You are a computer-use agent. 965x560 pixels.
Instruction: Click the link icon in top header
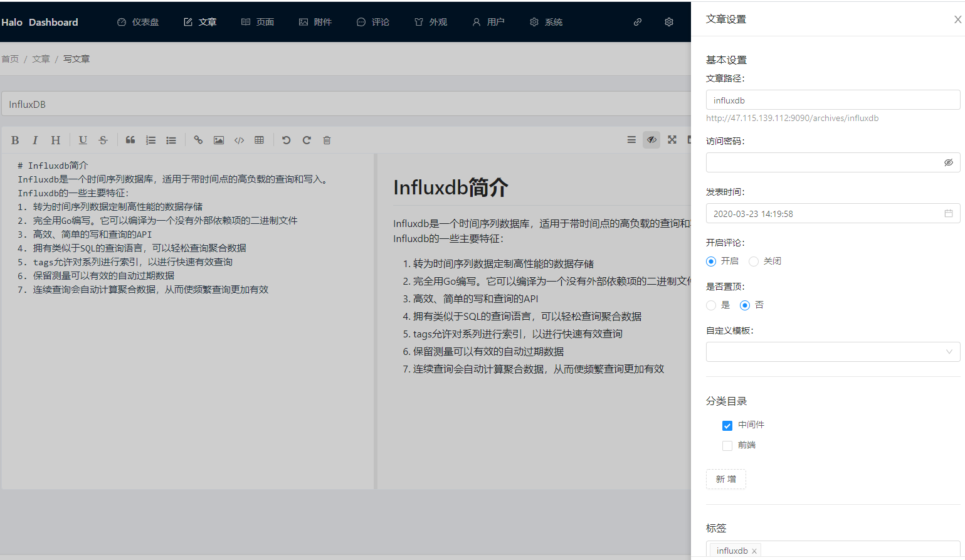(x=638, y=22)
